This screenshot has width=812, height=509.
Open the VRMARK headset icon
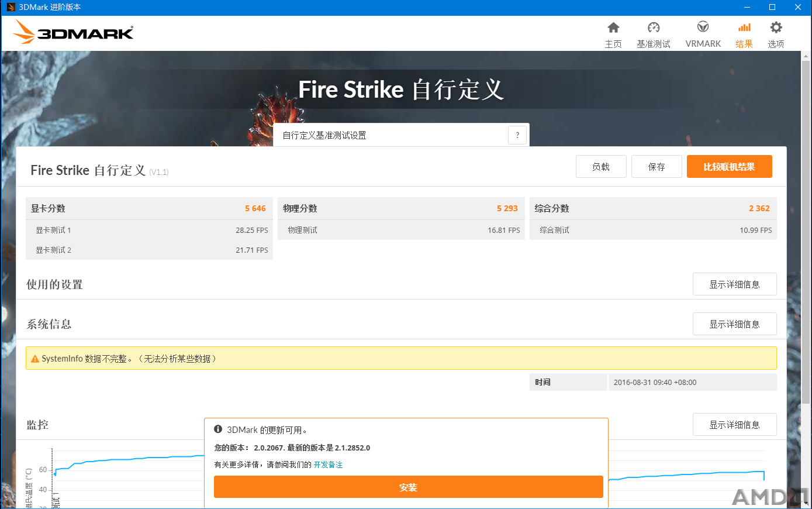[703, 27]
